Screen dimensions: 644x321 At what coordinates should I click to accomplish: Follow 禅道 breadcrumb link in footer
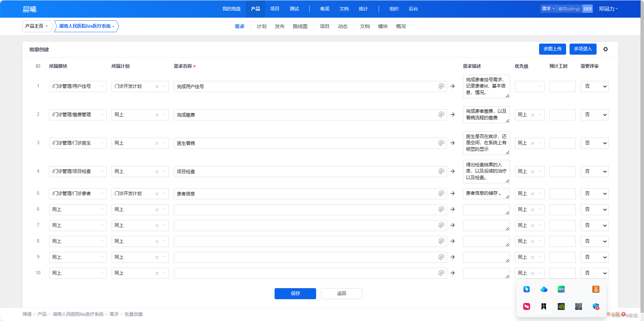[27, 314]
